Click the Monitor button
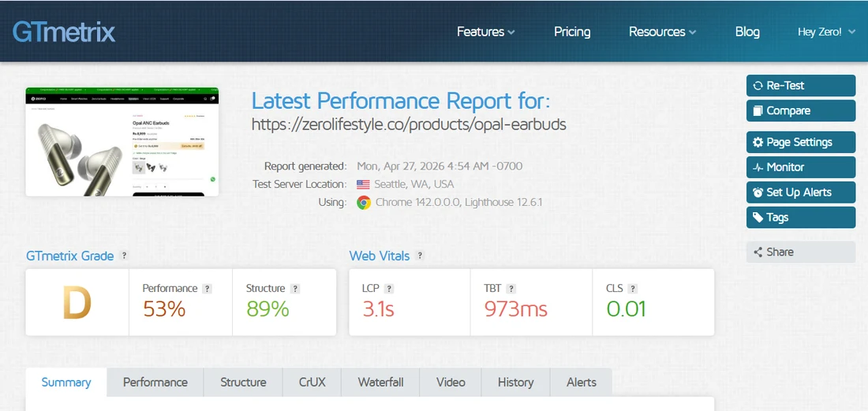The height and width of the screenshot is (411, 868). (x=800, y=167)
